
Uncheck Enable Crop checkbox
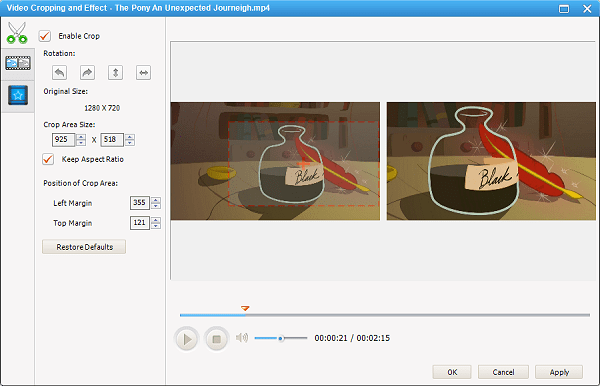click(x=45, y=36)
